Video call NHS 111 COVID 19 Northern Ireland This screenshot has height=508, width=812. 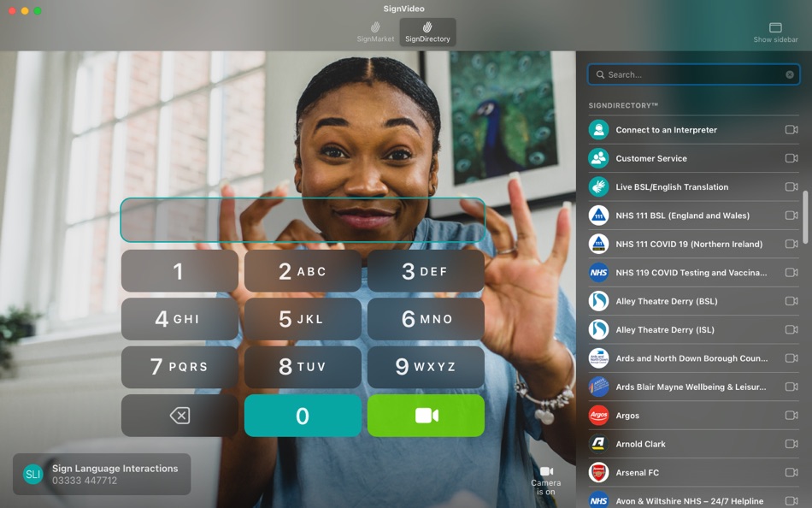791,244
